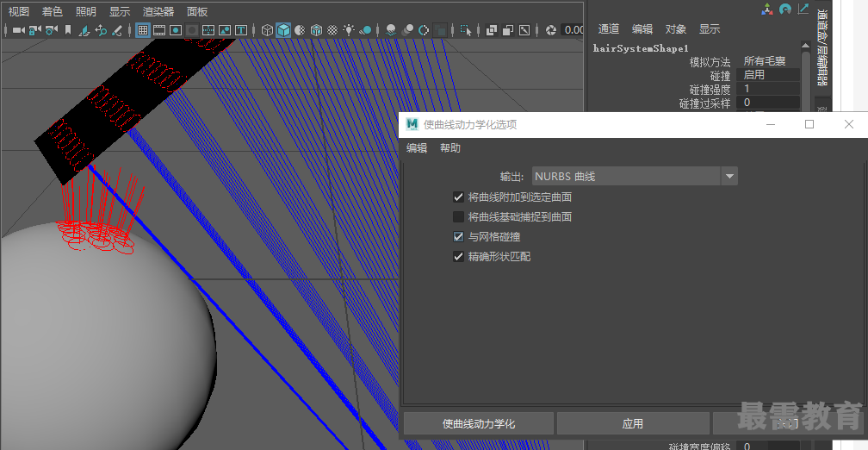Click the 碰撞强度 value field
868x450 pixels.
pos(768,89)
